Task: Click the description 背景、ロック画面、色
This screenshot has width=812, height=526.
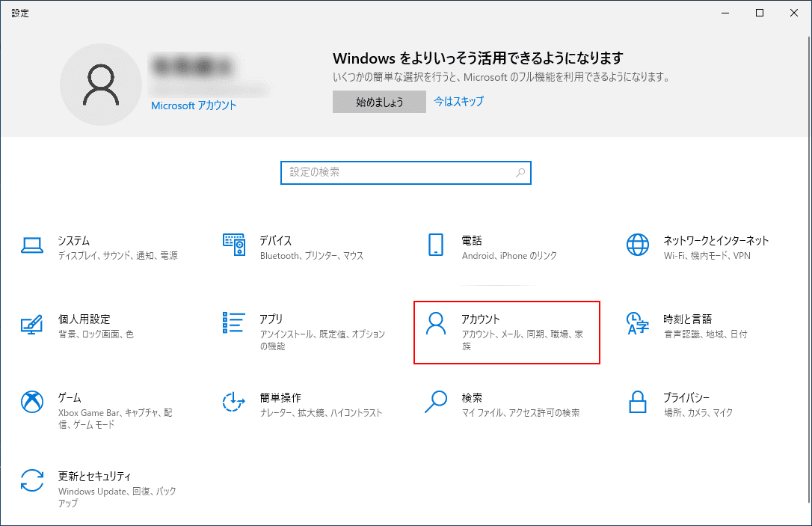Action: pos(96,334)
